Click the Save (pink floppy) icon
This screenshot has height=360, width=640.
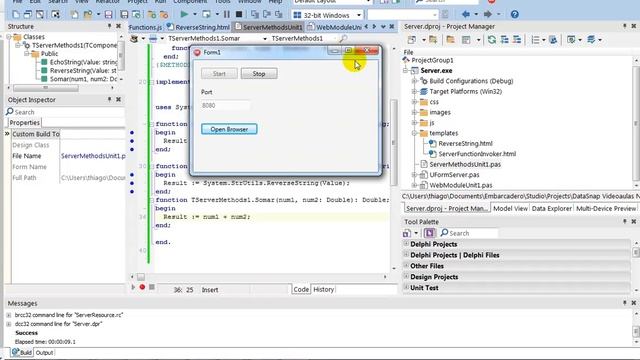[x=108, y=15]
